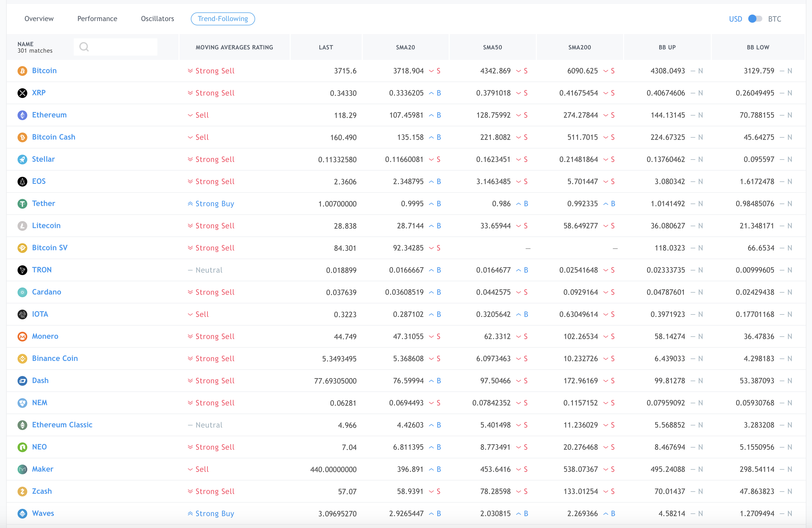Open the Bitcoin Cash link

[53, 137]
